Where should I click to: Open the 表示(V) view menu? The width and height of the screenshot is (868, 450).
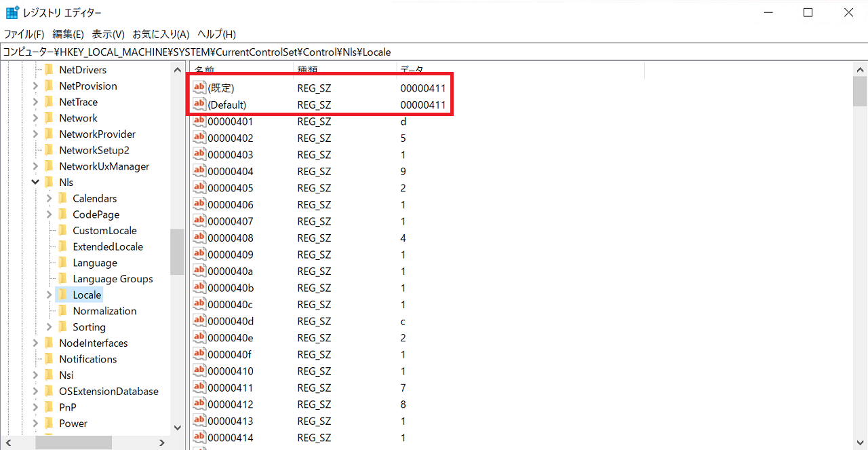click(x=108, y=34)
